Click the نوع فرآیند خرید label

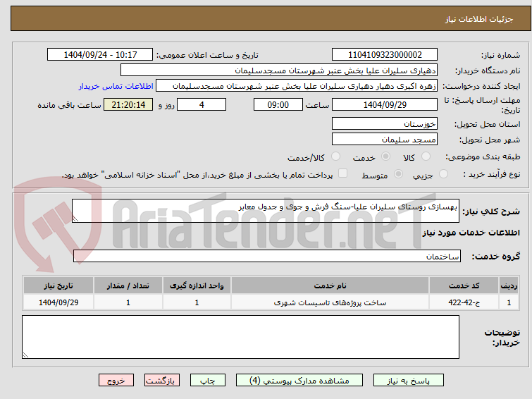tap(492, 174)
